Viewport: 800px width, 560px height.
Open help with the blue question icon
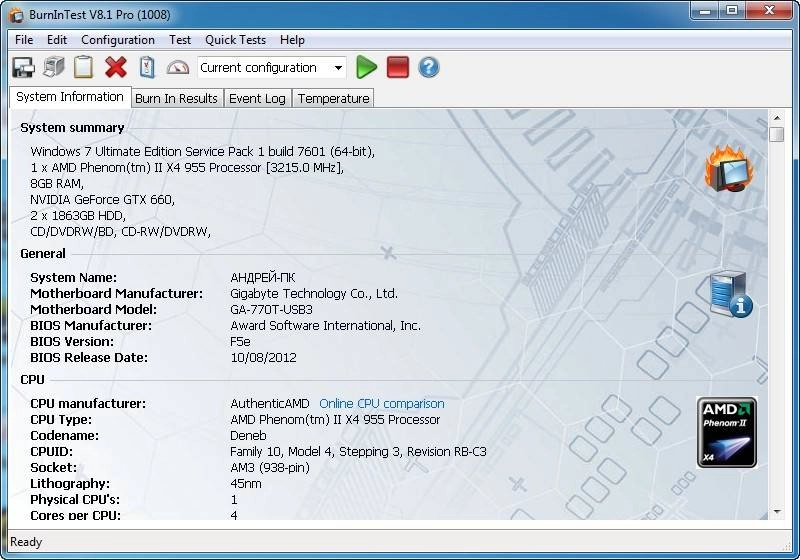429,67
